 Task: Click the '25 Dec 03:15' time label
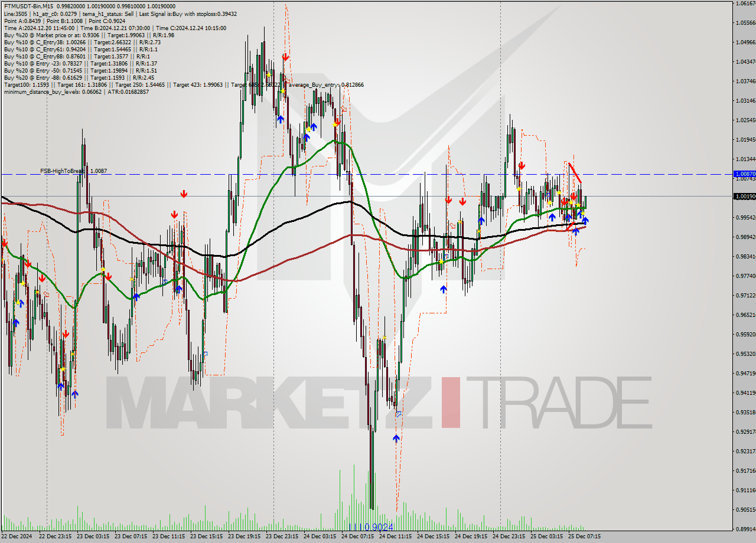[x=547, y=537]
